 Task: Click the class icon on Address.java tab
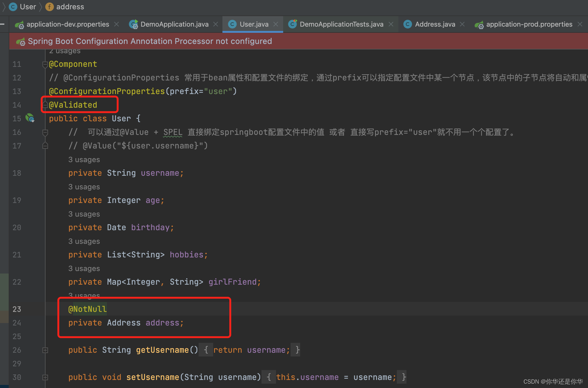(x=408, y=24)
